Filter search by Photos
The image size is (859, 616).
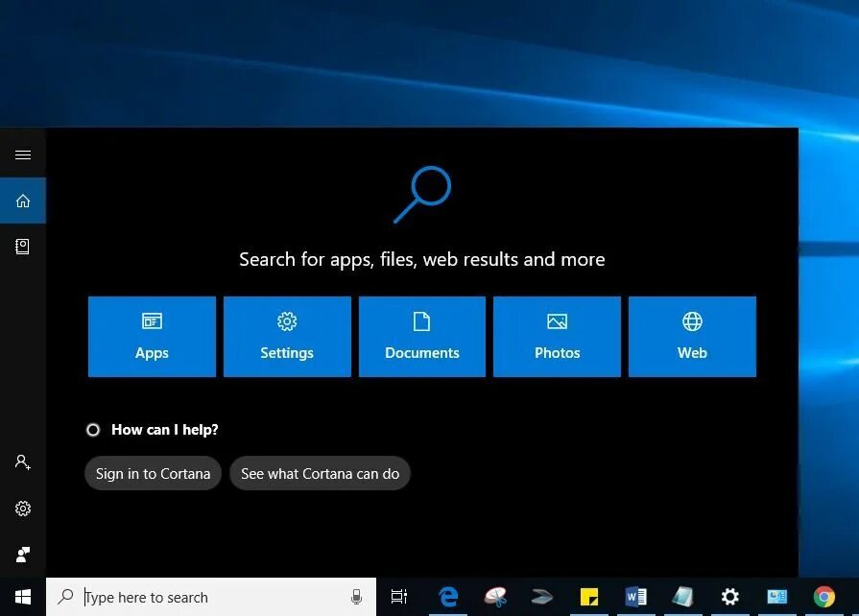click(557, 337)
